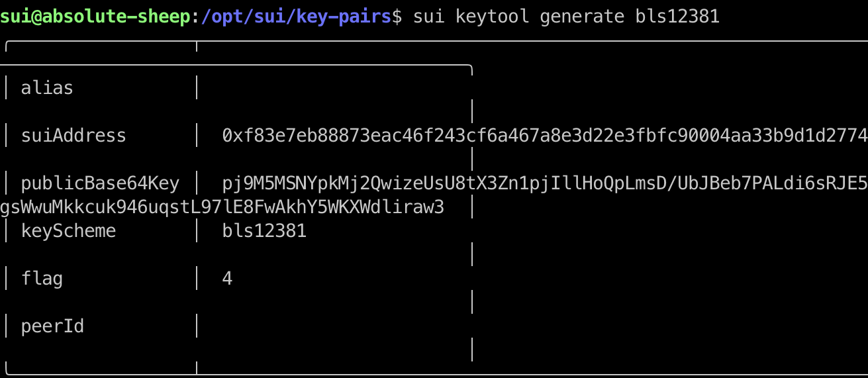The width and height of the screenshot is (868, 378).
Task: Click the flag row label
Action: click(42, 279)
